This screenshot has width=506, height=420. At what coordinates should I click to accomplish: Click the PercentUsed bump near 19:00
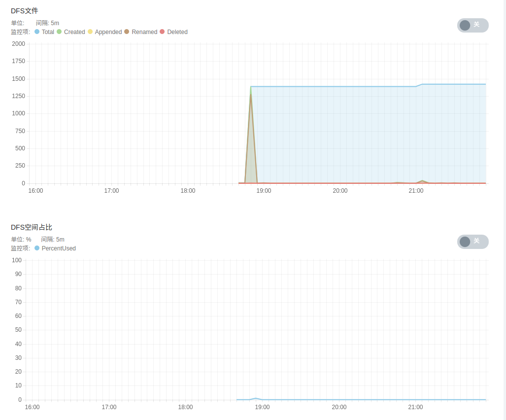[255, 398]
